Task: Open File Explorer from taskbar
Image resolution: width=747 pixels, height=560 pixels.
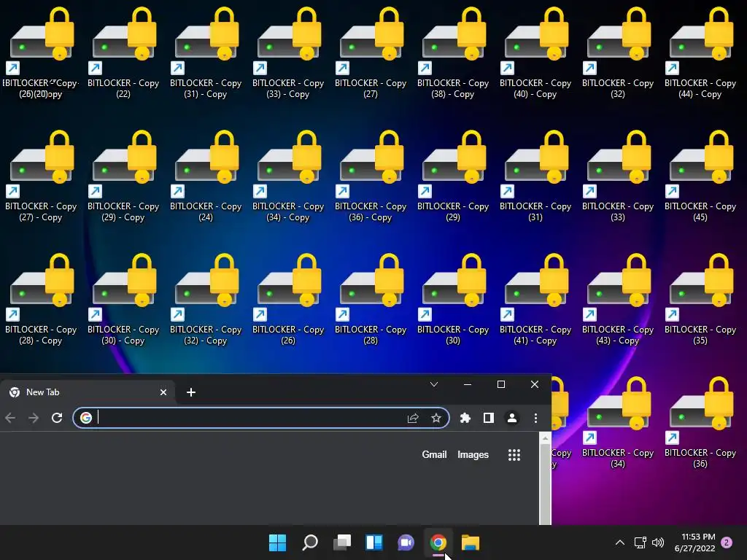Action: [471, 542]
